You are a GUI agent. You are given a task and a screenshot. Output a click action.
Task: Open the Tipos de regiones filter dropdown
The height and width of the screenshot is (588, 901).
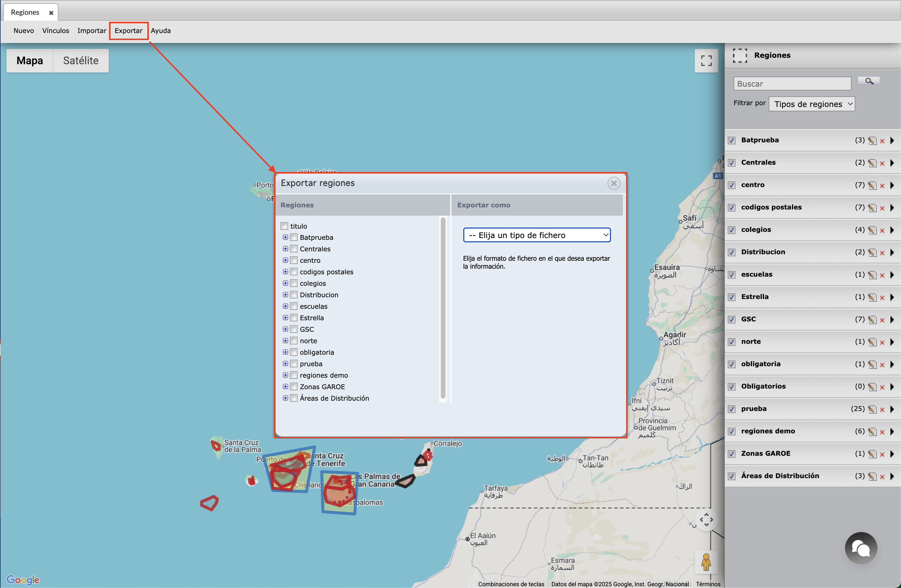(x=812, y=103)
